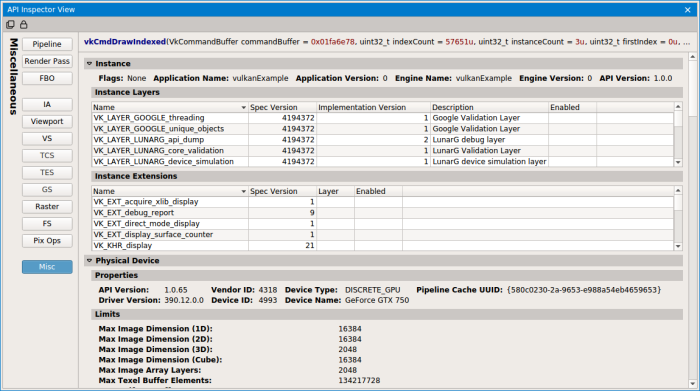Click Spec Version header in Instance Extensions
The width and height of the screenshot is (700, 391).
click(282, 191)
